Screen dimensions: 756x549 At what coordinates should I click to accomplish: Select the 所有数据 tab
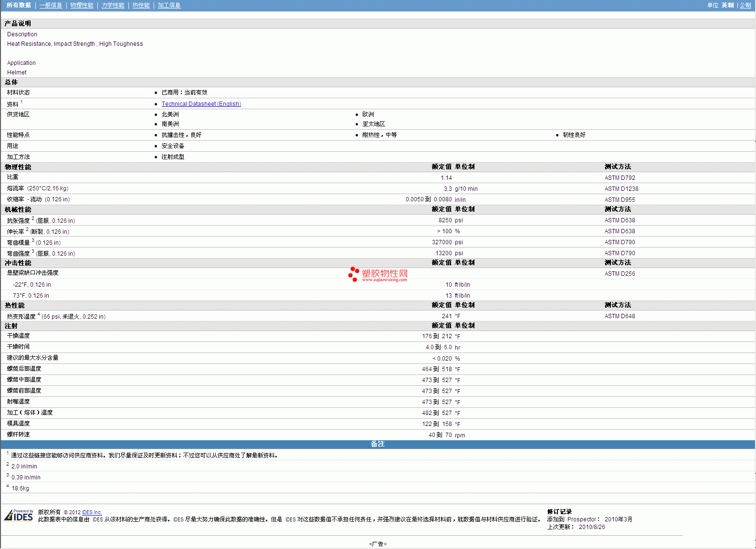19,5
